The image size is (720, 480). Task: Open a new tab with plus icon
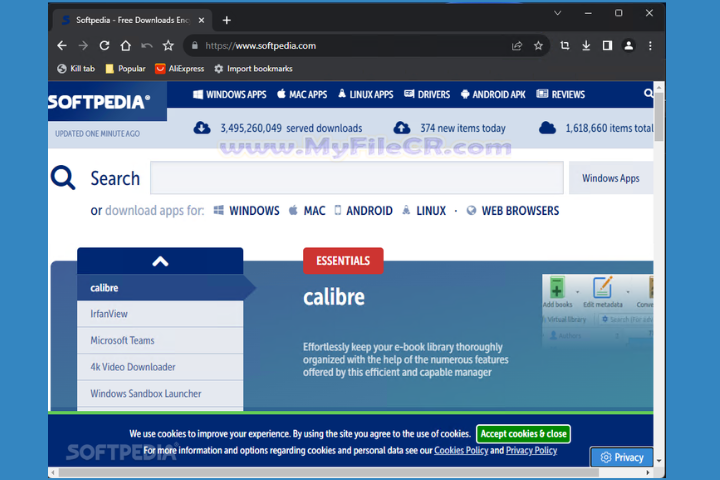pos(226,20)
